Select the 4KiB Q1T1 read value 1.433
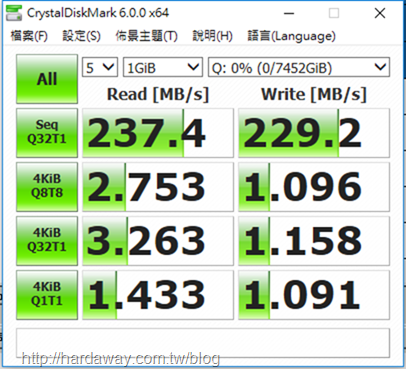This screenshot has height=369, width=406. coord(158,295)
